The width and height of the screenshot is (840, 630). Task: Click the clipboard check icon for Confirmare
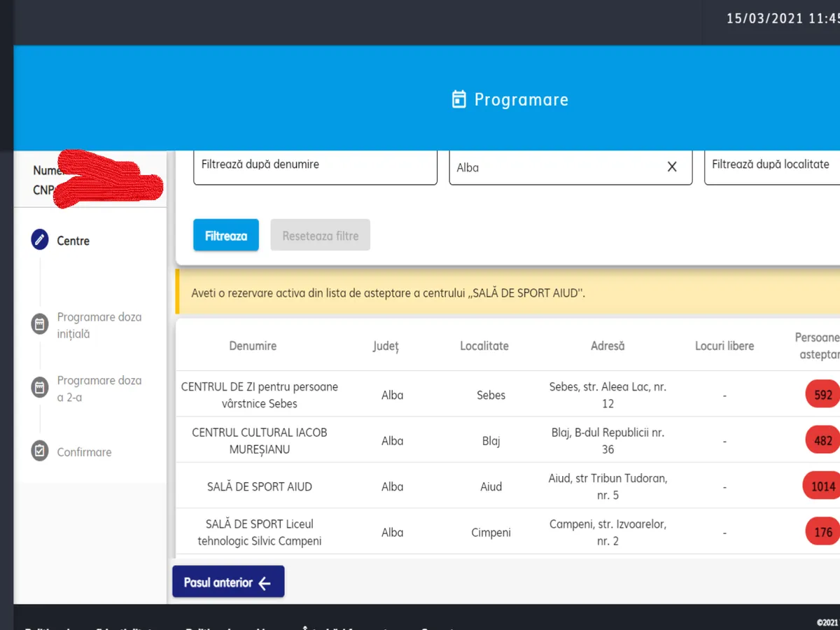(40, 451)
